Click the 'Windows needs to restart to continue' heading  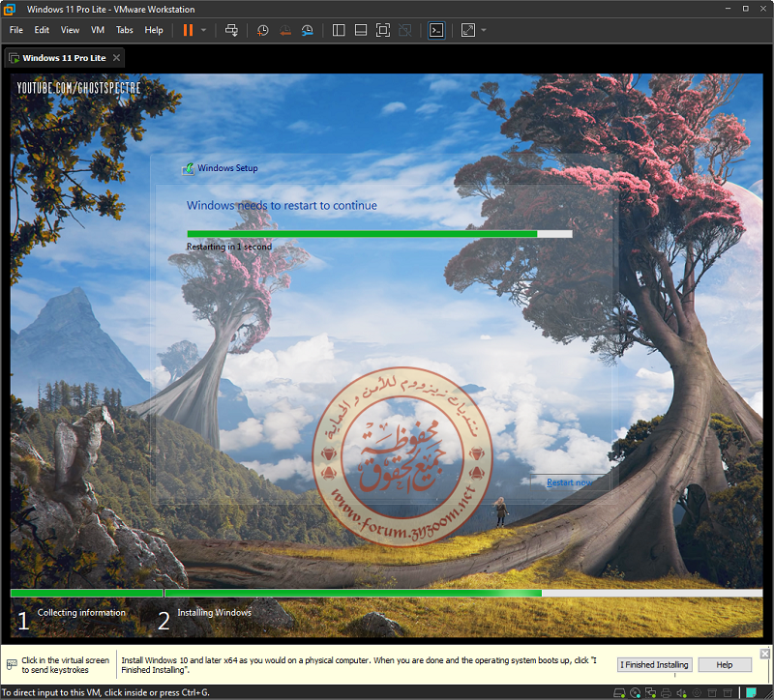tap(282, 206)
